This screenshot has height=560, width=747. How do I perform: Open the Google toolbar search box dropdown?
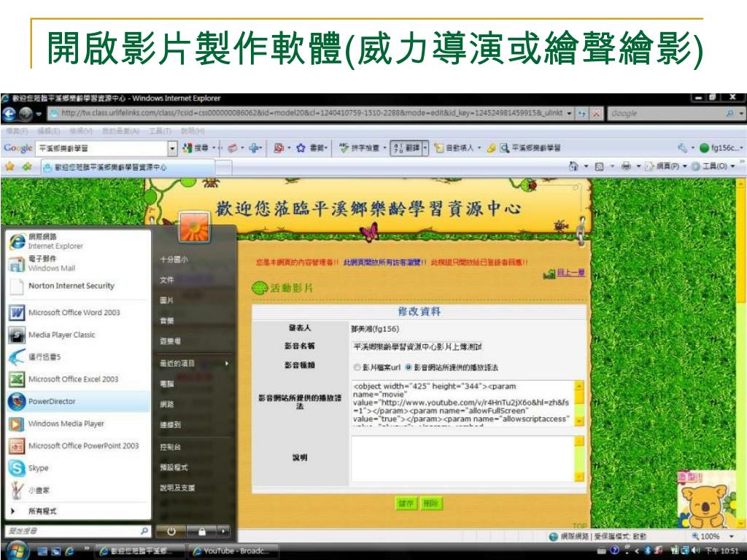pos(172,148)
